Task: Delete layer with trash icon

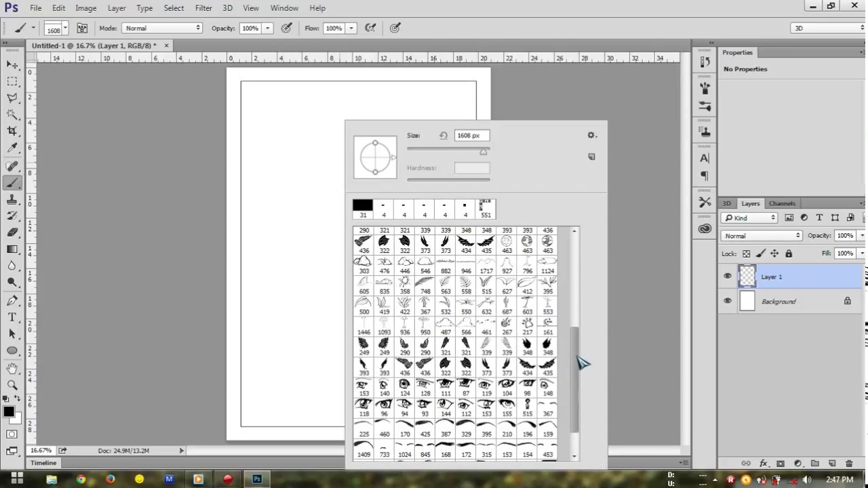Action: pyautogui.click(x=849, y=463)
